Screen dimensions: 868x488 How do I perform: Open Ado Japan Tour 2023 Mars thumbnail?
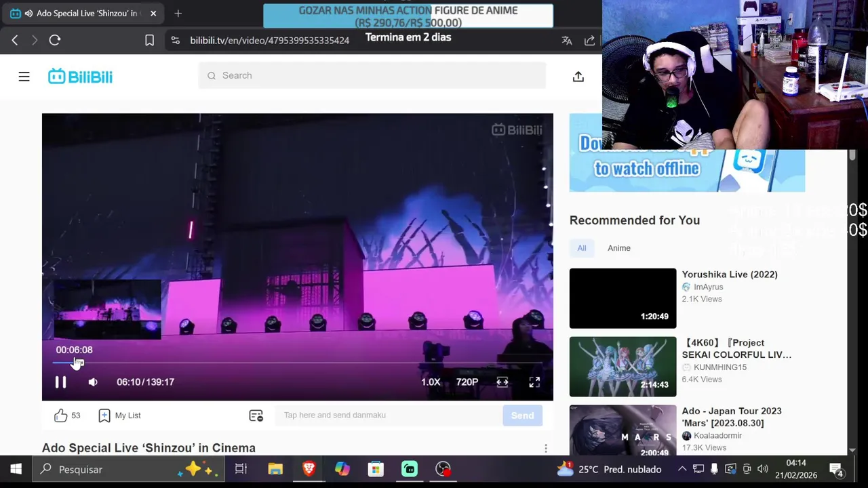pos(623,430)
